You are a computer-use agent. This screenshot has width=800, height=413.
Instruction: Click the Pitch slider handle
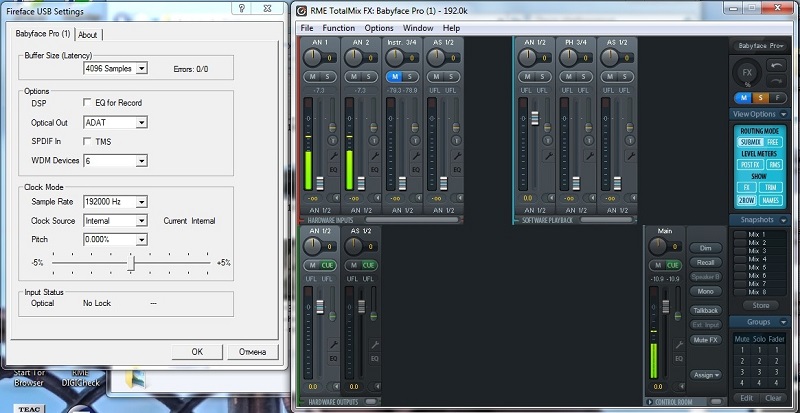click(x=130, y=262)
